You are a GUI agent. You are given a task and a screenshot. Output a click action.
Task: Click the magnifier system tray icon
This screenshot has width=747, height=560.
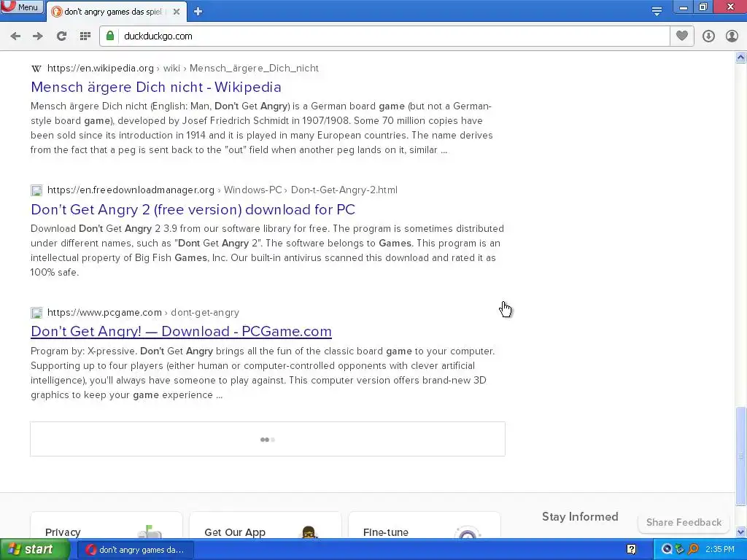(x=693, y=550)
